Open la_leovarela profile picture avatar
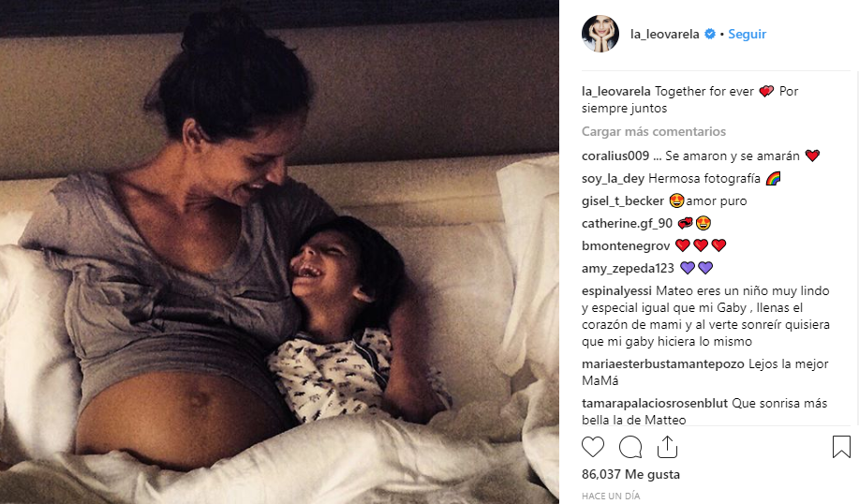Screen dimensions: 859x504 pyautogui.click(x=600, y=34)
